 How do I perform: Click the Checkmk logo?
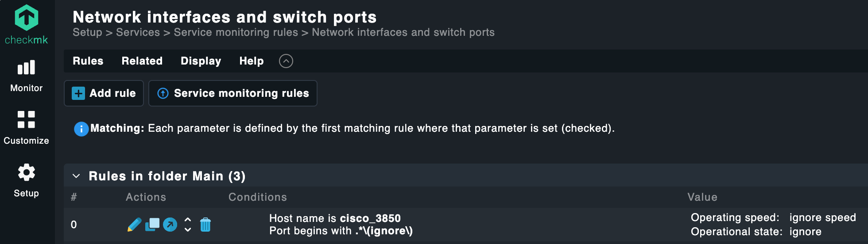(26, 25)
